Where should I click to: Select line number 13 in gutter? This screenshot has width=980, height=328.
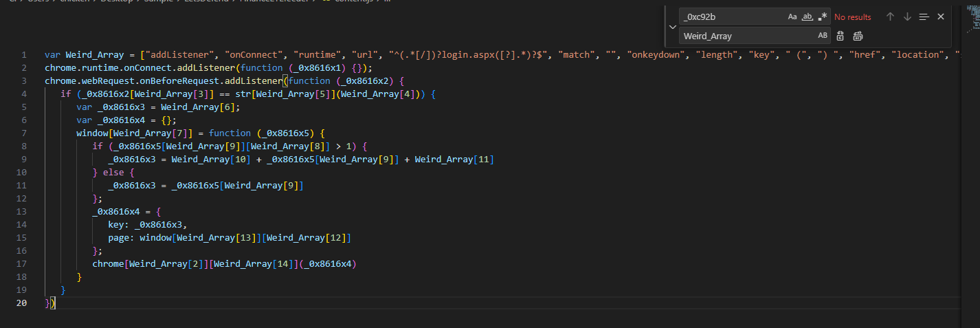21,212
